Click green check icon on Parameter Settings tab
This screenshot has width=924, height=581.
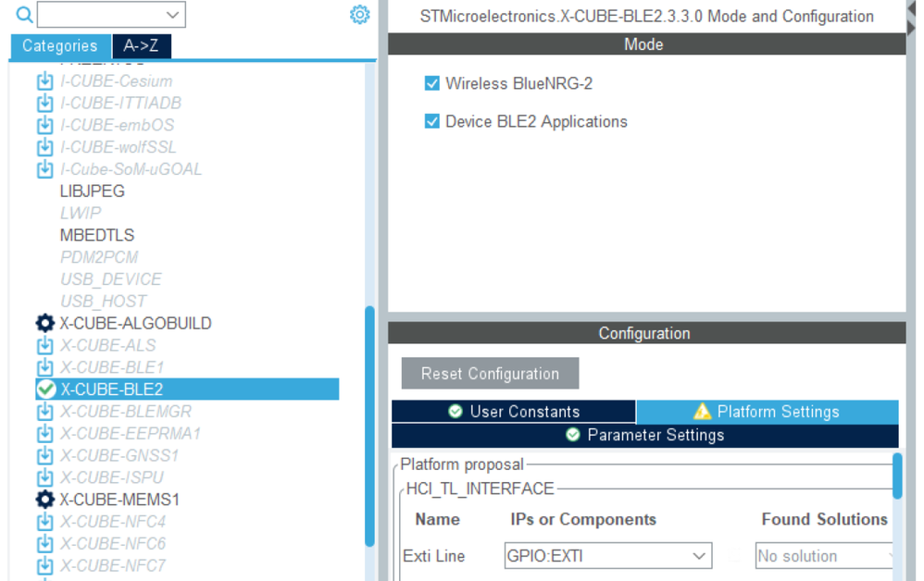pyautogui.click(x=573, y=435)
